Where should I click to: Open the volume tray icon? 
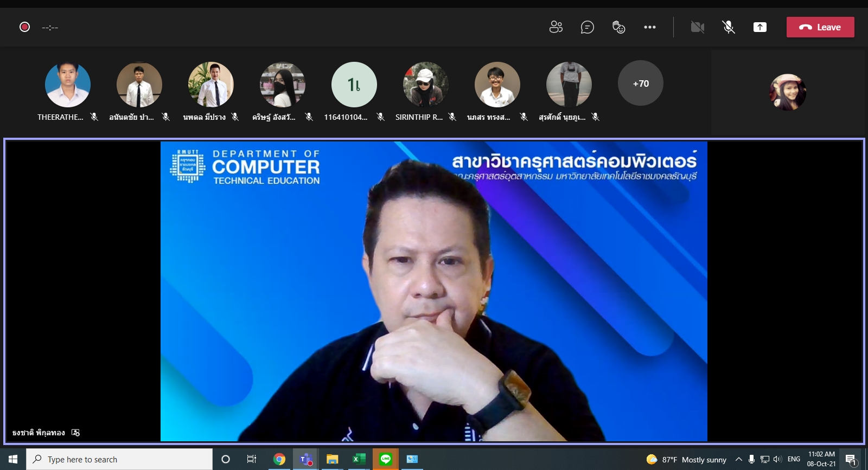point(777,459)
